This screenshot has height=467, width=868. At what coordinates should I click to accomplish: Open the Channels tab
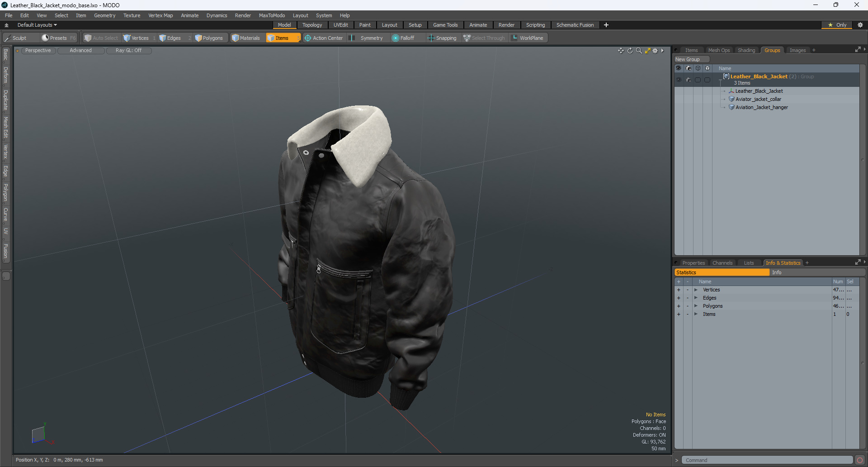point(722,263)
